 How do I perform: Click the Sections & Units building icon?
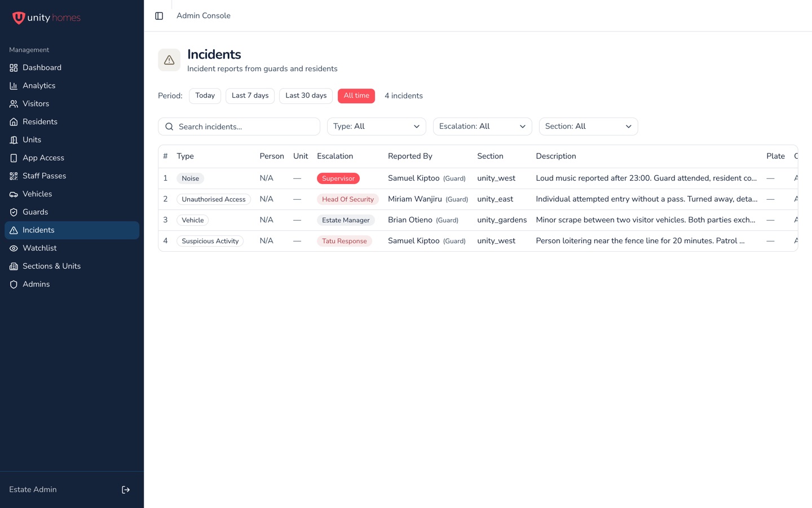pos(14,266)
